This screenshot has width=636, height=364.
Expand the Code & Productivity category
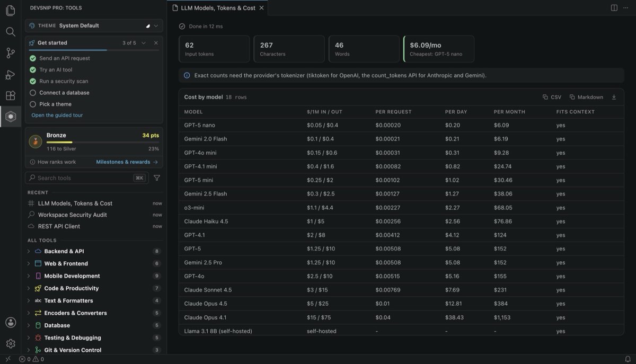click(94, 288)
